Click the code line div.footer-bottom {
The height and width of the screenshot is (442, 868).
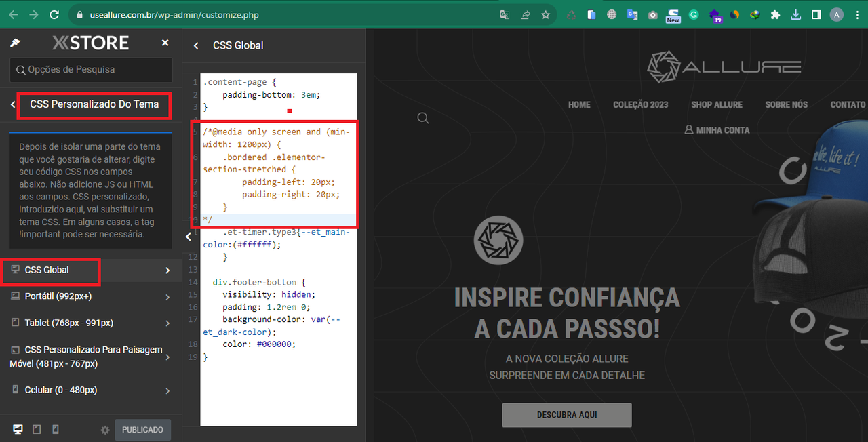pos(259,282)
